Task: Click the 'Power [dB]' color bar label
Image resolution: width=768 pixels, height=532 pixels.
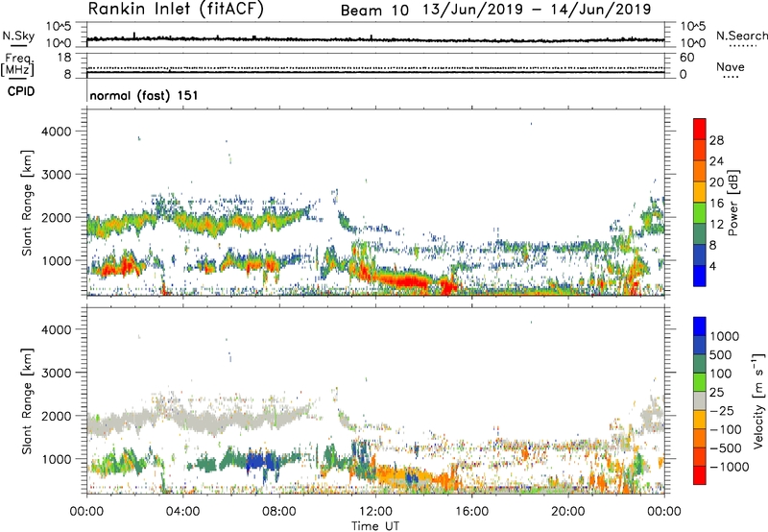Action: (732, 203)
